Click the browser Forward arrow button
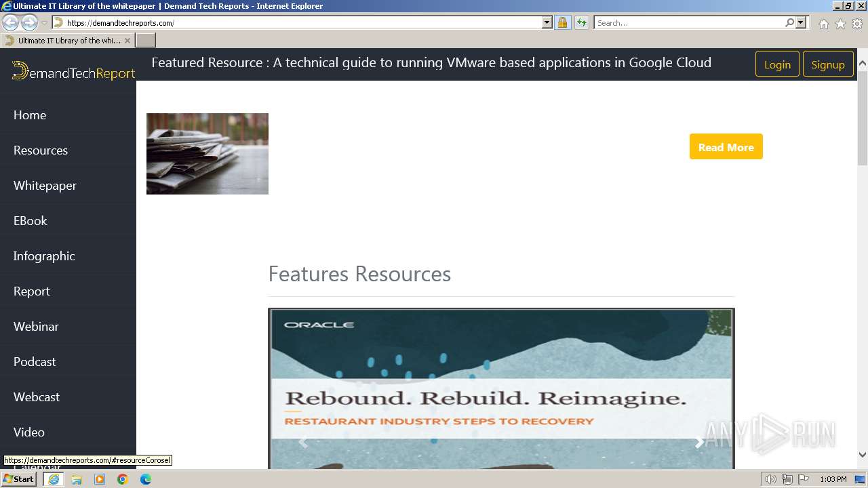This screenshot has height=488, width=868. (29, 22)
